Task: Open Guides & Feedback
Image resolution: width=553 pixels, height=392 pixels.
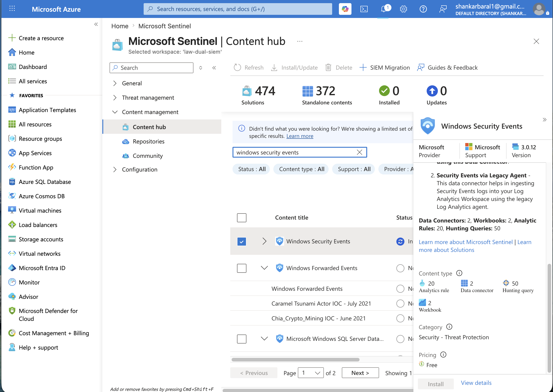Action: pyautogui.click(x=447, y=67)
